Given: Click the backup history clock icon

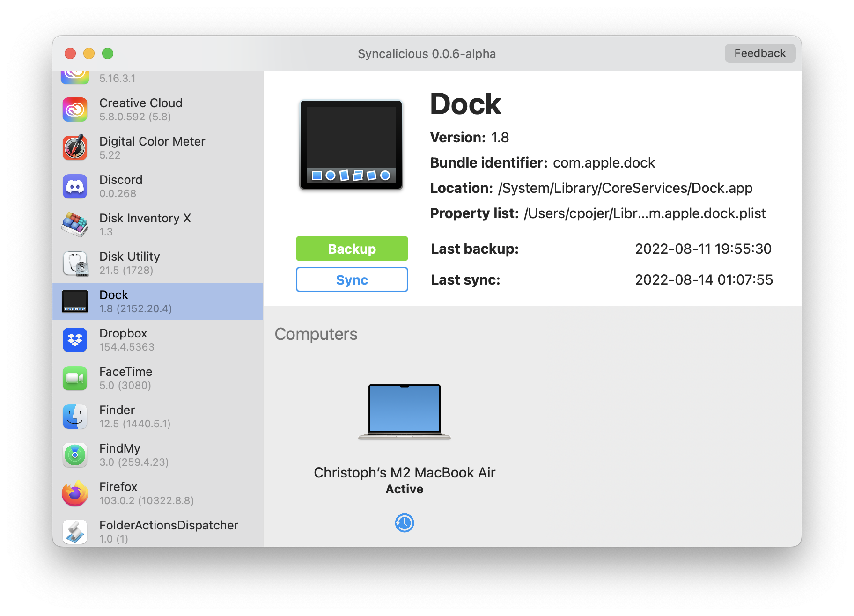Looking at the screenshot, I should [405, 523].
